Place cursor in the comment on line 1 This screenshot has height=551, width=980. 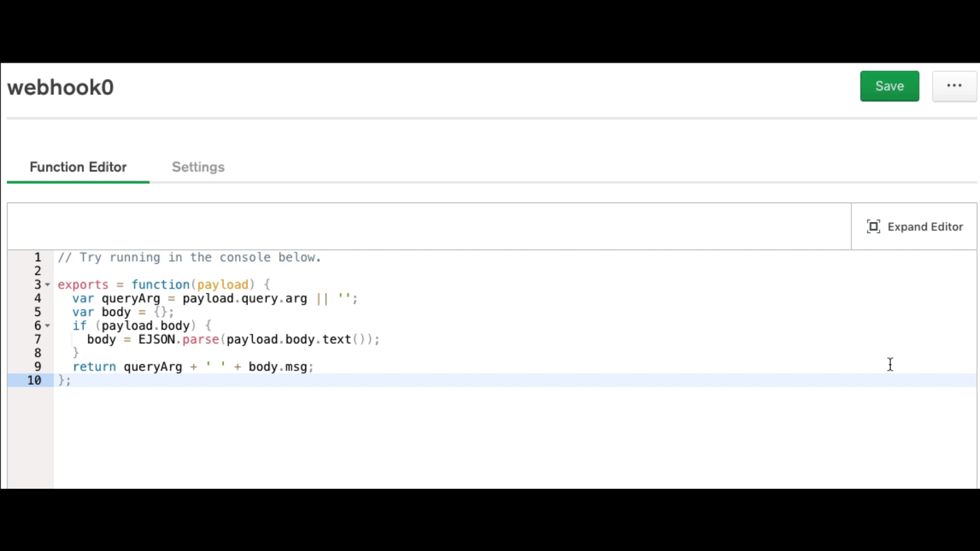tap(189, 257)
